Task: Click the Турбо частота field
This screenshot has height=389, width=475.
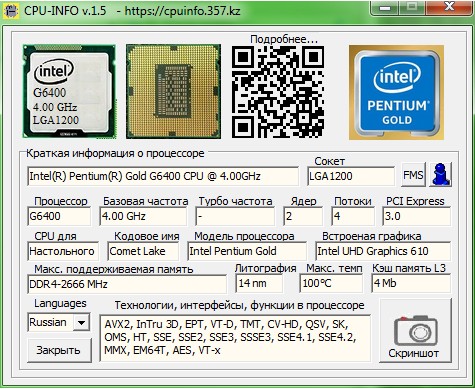Action: coord(235,216)
